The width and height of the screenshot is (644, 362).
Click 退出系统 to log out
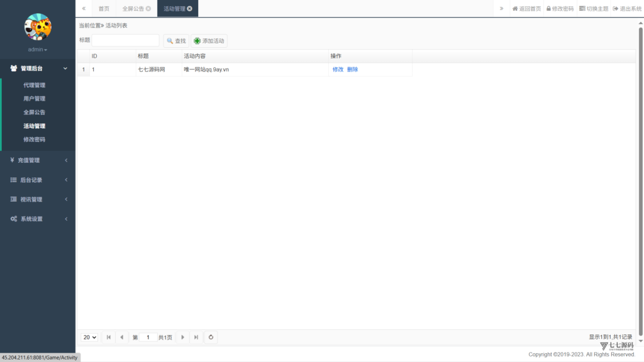(627, 9)
